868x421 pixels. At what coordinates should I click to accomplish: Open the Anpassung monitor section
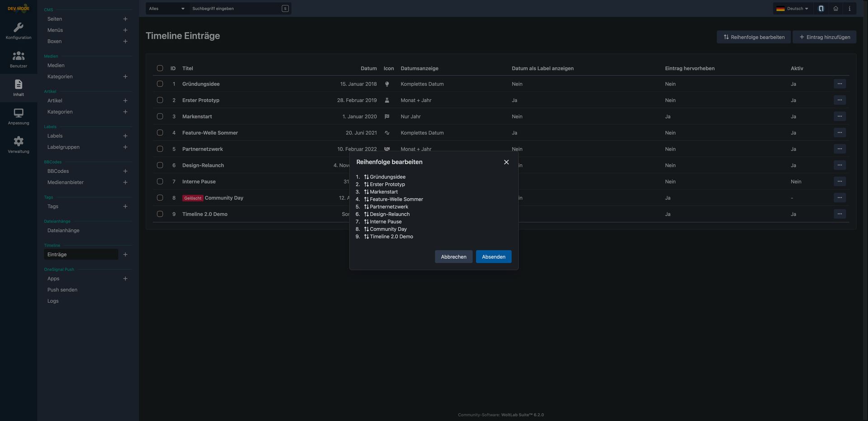coord(19,116)
